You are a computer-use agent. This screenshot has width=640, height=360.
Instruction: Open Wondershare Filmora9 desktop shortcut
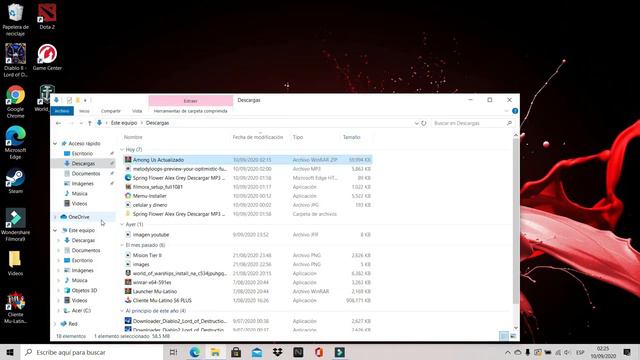pyautogui.click(x=16, y=224)
